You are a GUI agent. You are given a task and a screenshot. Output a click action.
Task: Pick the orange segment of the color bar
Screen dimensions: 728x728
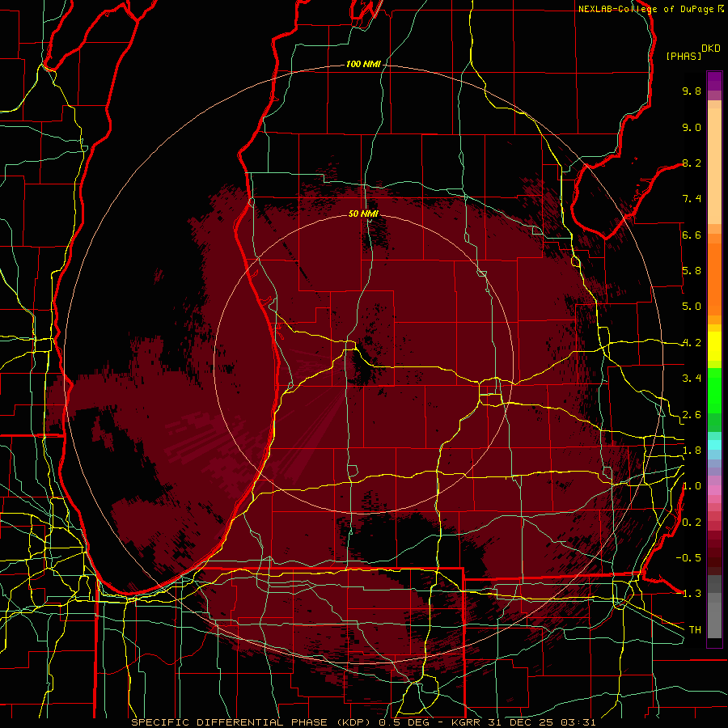point(714,278)
